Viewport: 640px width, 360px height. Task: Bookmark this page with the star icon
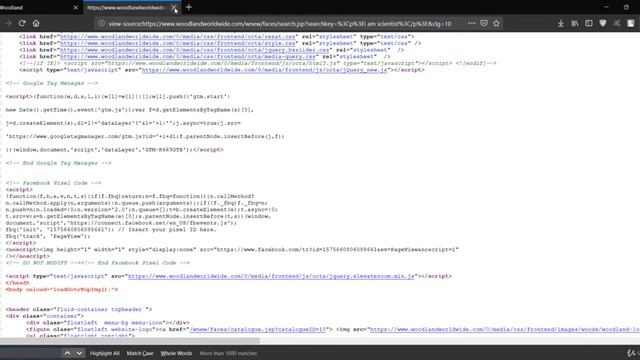click(496, 23)
